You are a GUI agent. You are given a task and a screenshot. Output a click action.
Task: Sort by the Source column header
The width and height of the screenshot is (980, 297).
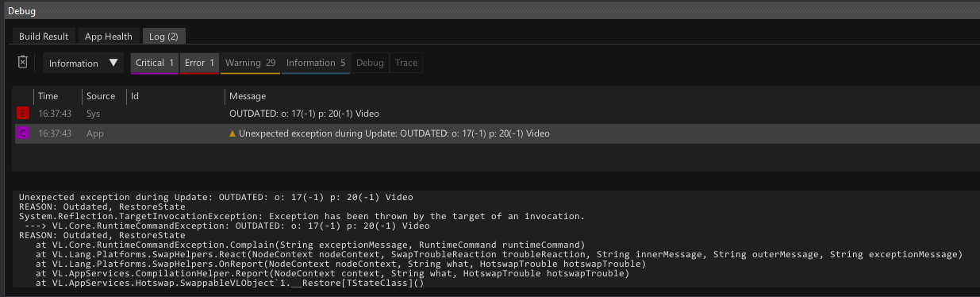101,96
